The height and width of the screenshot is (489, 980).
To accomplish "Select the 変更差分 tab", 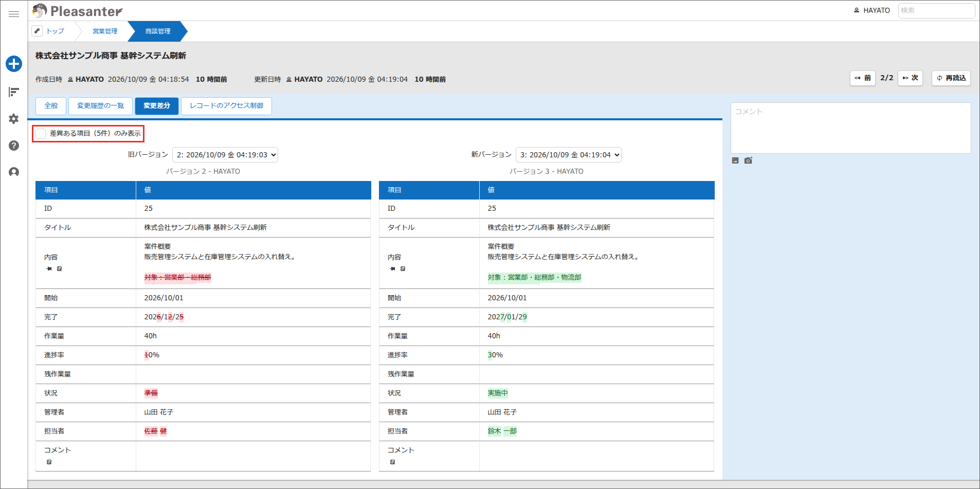I will coord(157,106).
